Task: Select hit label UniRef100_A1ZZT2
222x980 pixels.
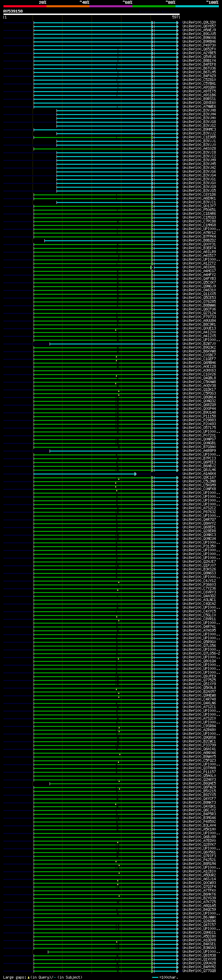Action: pos(199,263)
